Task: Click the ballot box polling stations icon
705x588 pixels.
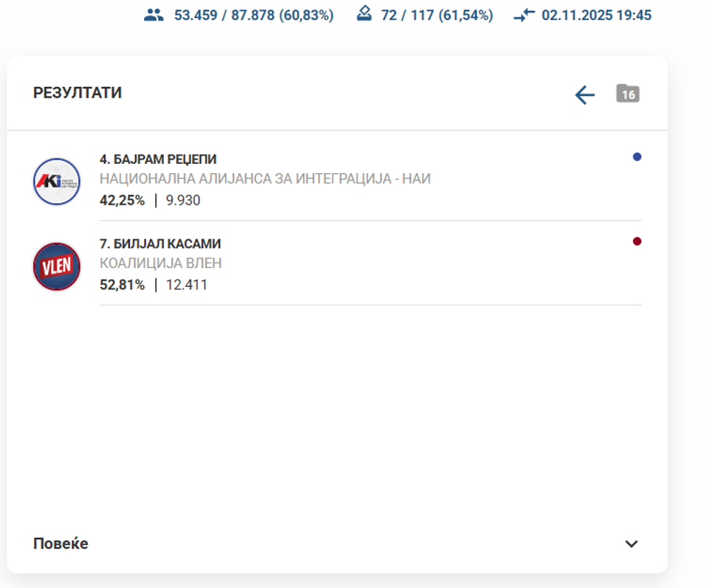Action: coord(365,14)
